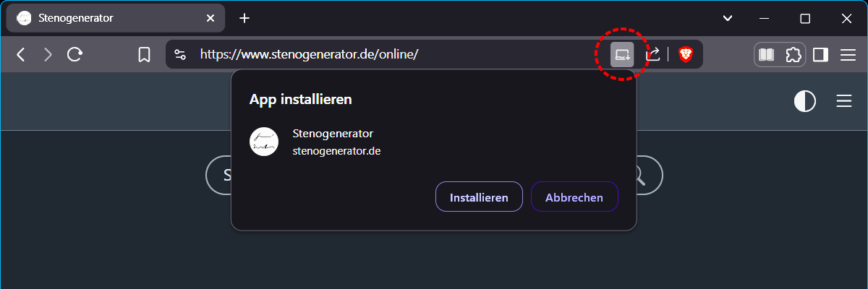
Task: Reload the Stenogenerator page
Action: coord(75,54)
